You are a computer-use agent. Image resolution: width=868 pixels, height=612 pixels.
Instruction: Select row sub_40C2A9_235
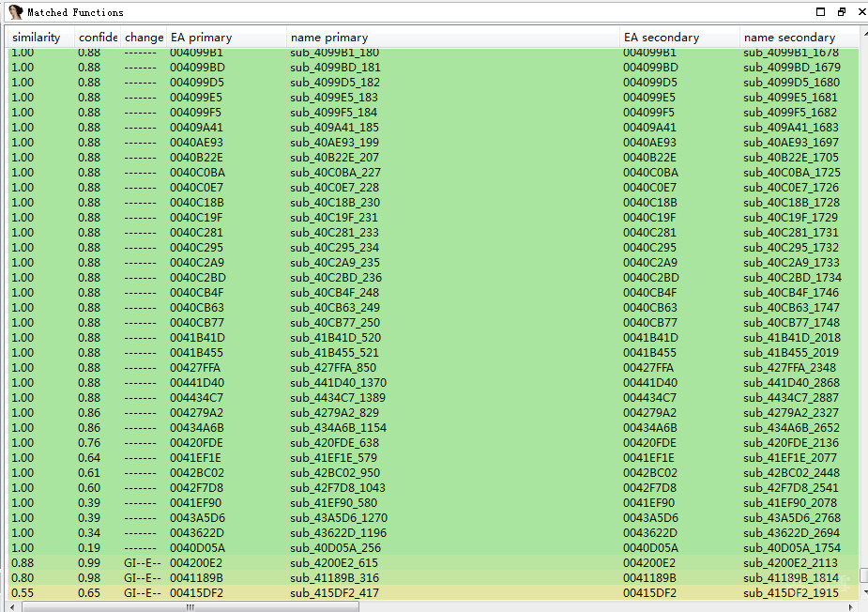[433, 263]
